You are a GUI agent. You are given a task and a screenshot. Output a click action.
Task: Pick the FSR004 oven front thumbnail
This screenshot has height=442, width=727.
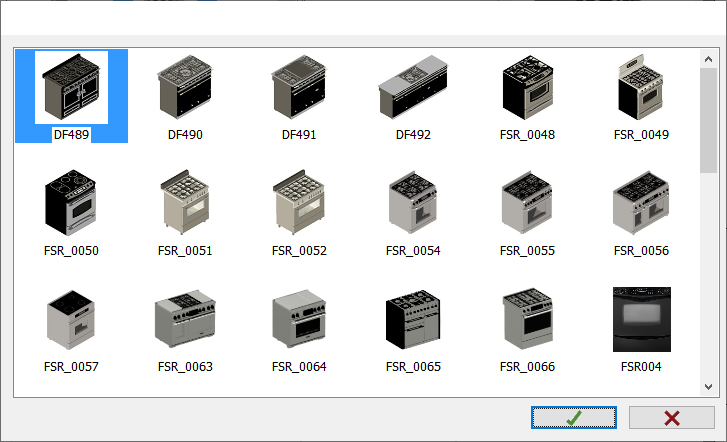point(641,320)
